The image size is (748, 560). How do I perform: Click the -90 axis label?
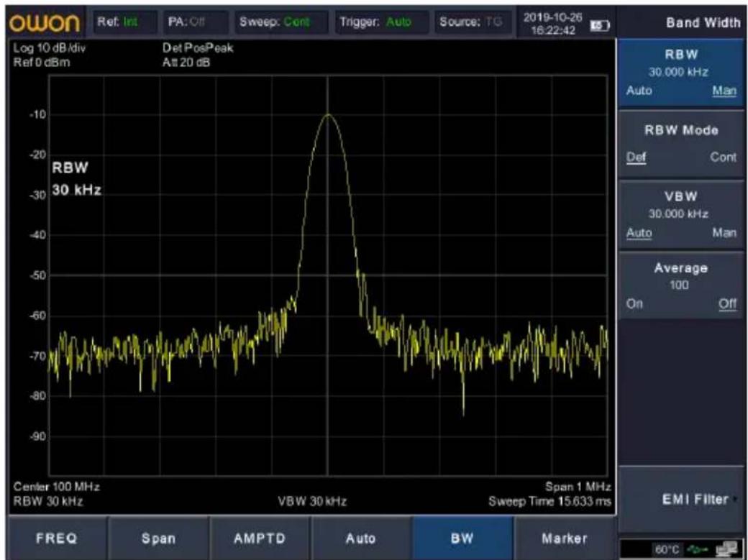pos(37,436)
